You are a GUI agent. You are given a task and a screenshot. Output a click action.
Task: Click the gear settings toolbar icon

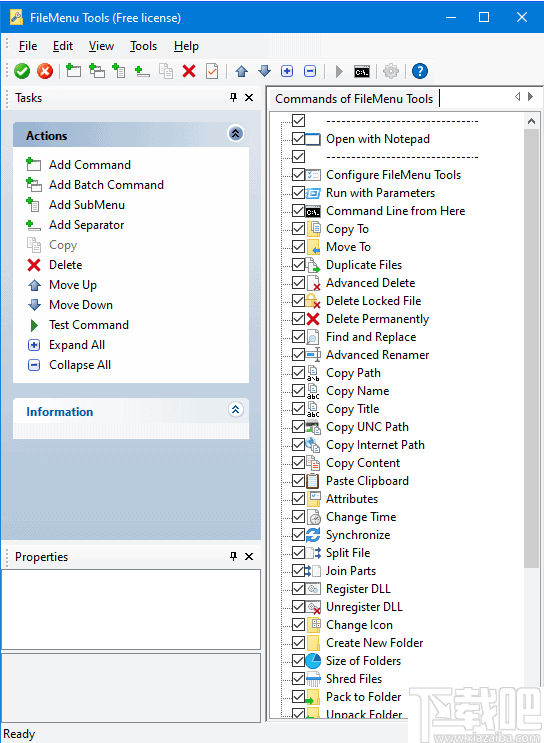(x=391, y=71)
